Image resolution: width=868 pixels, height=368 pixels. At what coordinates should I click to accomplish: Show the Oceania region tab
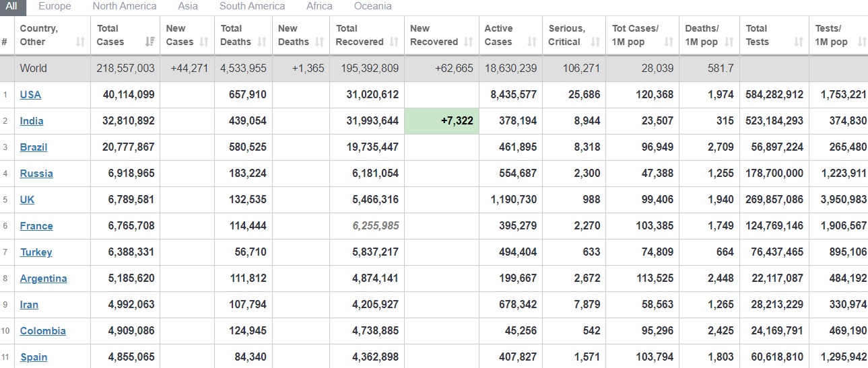(x=372, y=6)
